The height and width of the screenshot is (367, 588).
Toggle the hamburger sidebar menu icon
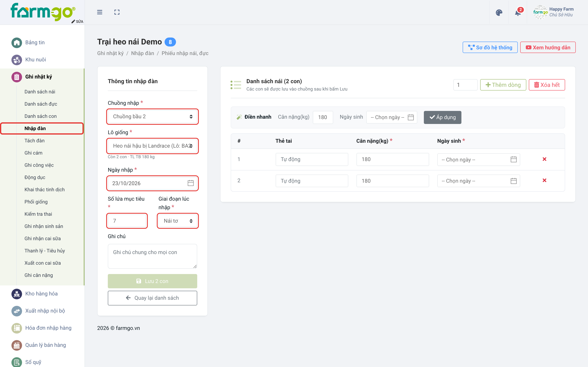click(x=100, y=12)
